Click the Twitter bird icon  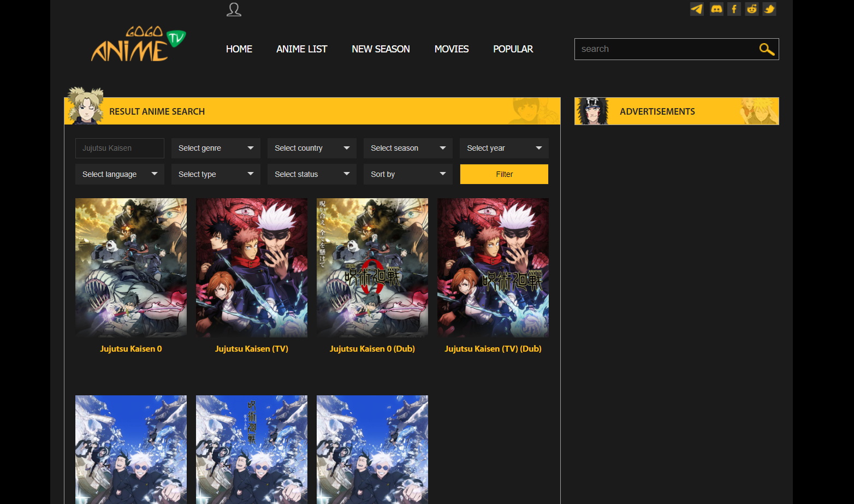point(769,9)
